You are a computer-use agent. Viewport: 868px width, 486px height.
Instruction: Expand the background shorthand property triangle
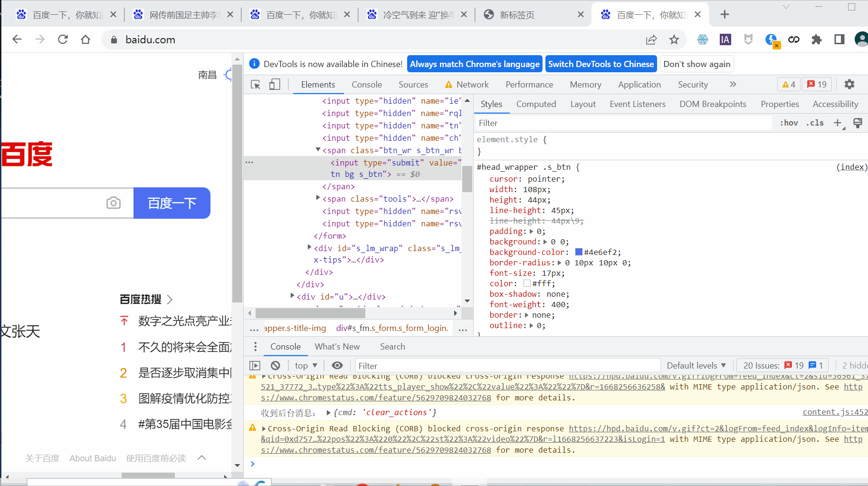(545, 242)
